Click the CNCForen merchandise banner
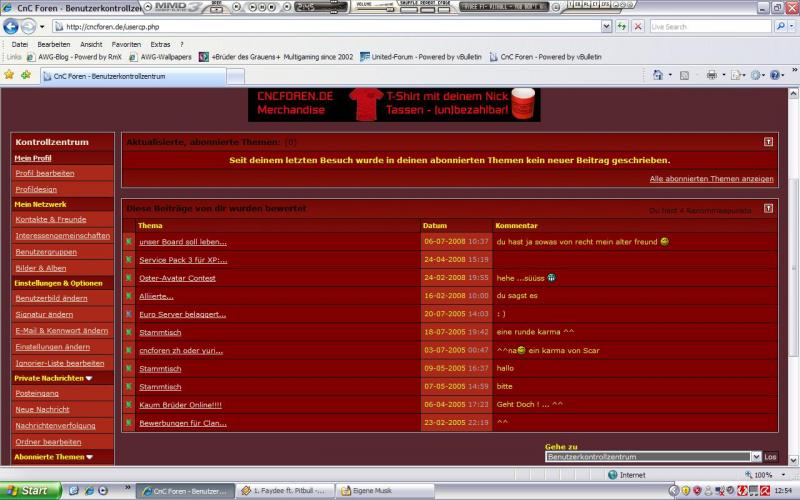 coord(394,104)
